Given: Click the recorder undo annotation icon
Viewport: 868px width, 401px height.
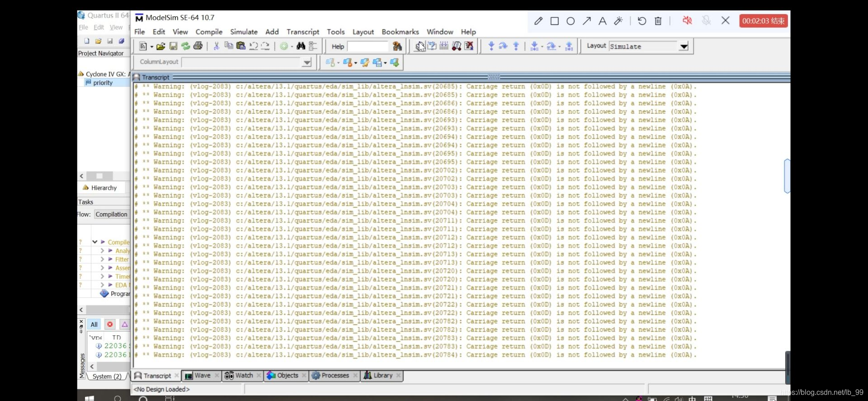Looking at the screenshot, I should 642,21.
